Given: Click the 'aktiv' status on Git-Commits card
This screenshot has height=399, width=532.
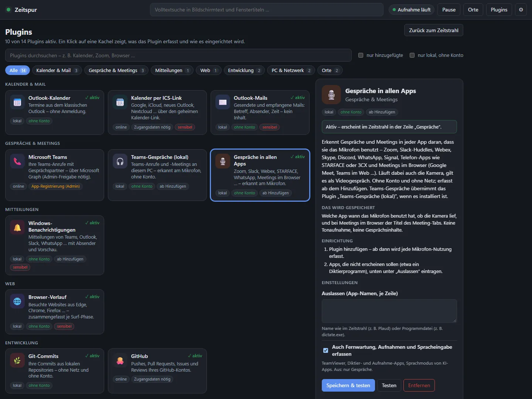Looking at the screenshot, I should point(92,356).
